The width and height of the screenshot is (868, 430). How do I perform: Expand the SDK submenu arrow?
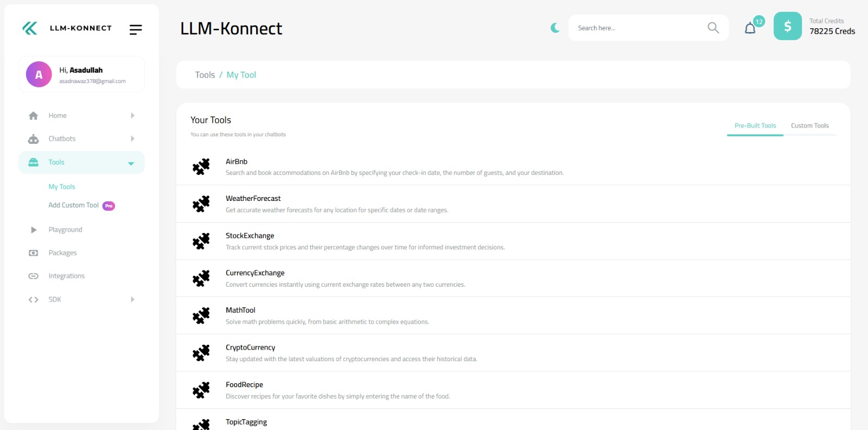132,300
